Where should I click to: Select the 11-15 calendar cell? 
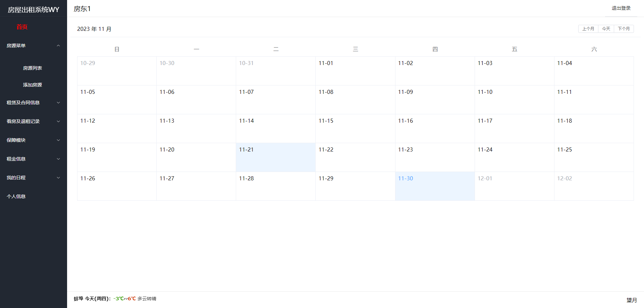click(355, 128)
